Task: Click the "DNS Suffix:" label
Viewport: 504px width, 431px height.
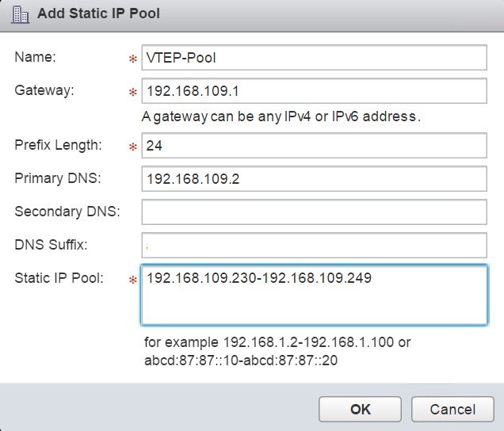Action: (x=49, y=245)
